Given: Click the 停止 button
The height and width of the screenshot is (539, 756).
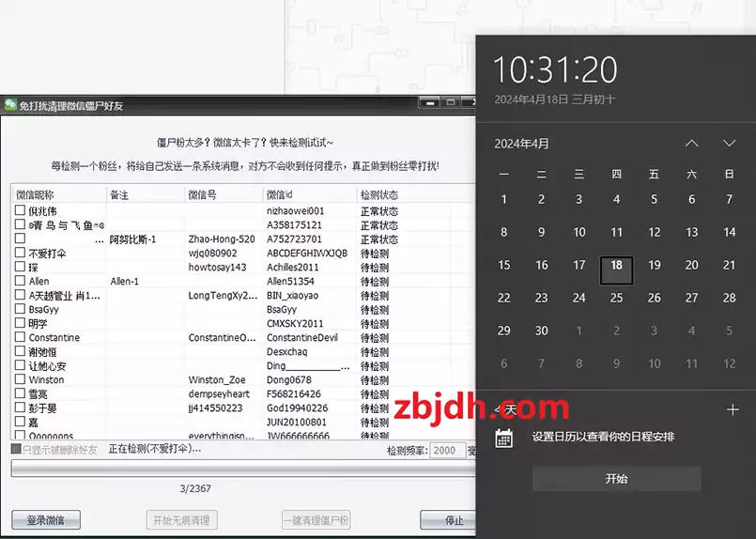Looking at the screenshot, I should click(x=448, y=519).
